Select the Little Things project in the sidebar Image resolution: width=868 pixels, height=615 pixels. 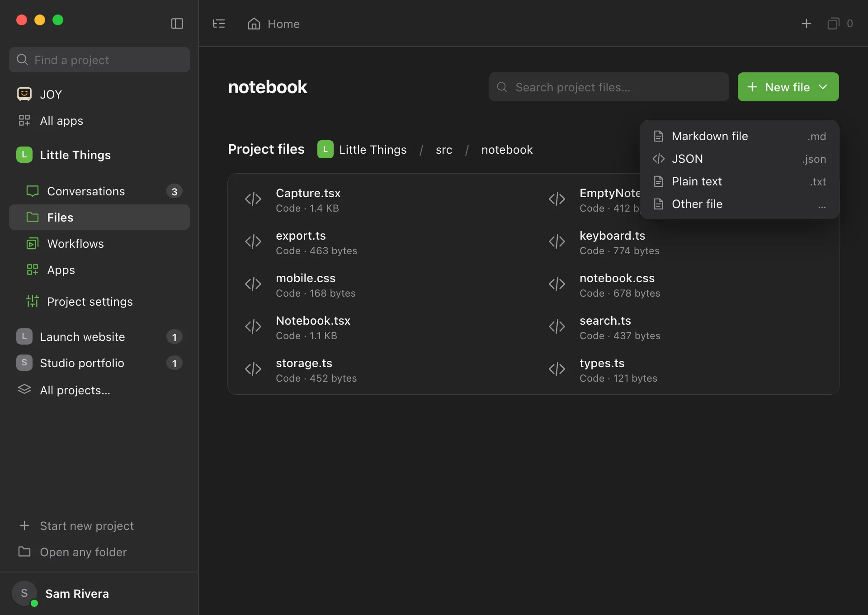point(99,155)
